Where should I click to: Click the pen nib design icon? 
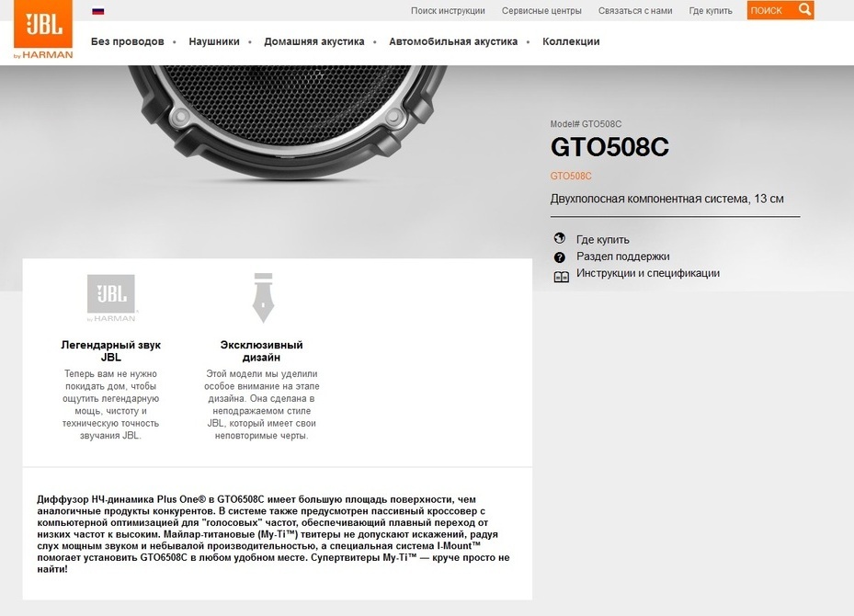[263, 298]
